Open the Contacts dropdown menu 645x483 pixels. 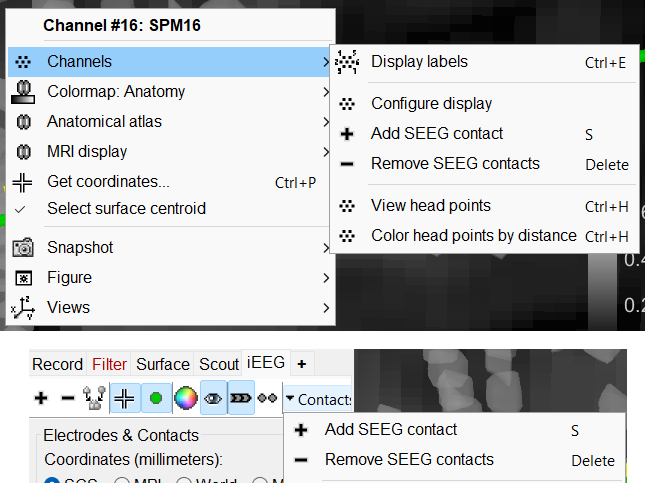tap(319, 399)
